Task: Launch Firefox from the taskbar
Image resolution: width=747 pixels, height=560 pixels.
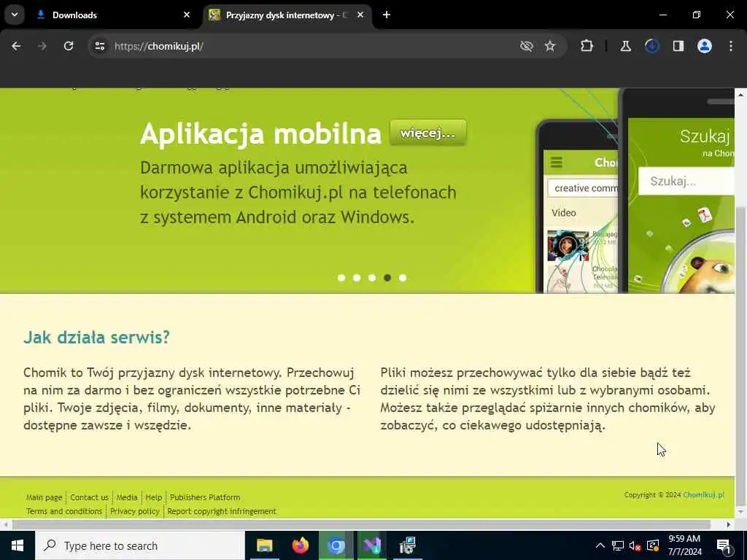Action: tap(300, 545)
